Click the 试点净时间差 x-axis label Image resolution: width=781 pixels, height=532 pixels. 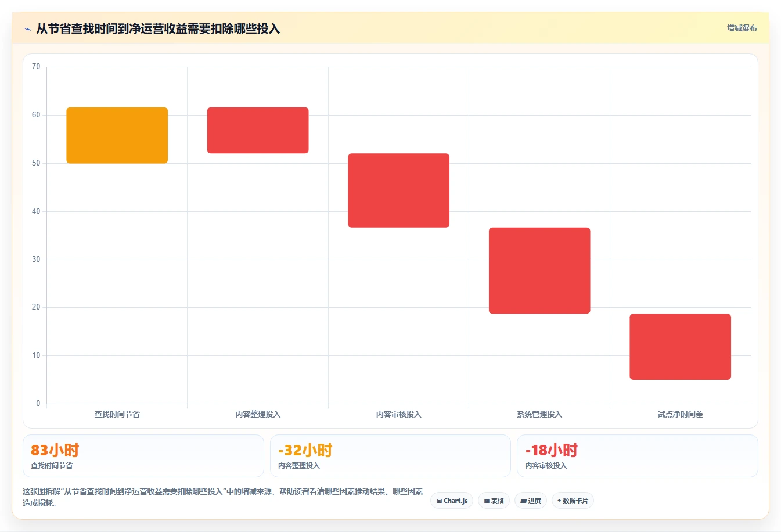681,414
